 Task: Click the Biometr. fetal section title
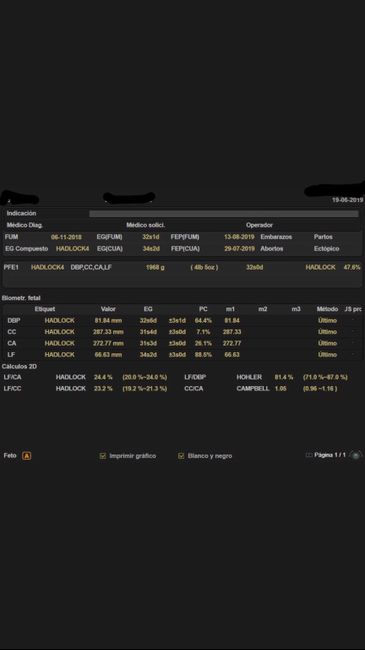coord(21,298)
